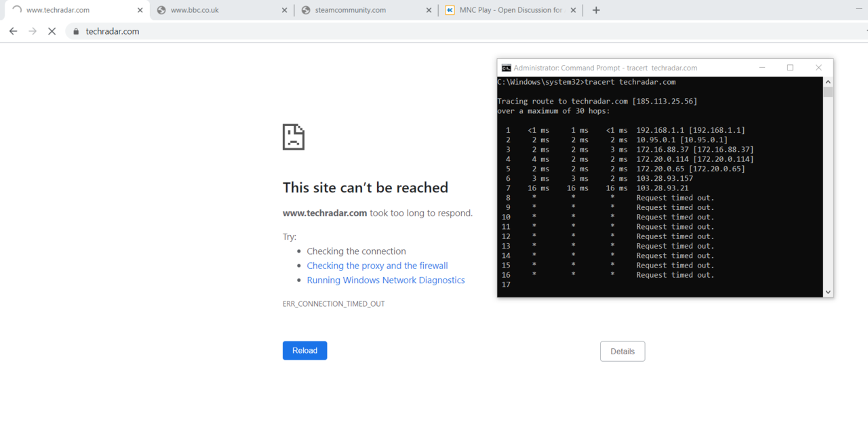Stop loading the page with the X icon
Image resolution: width=868 pixels, height=443 pixels.
coord(52,31)
